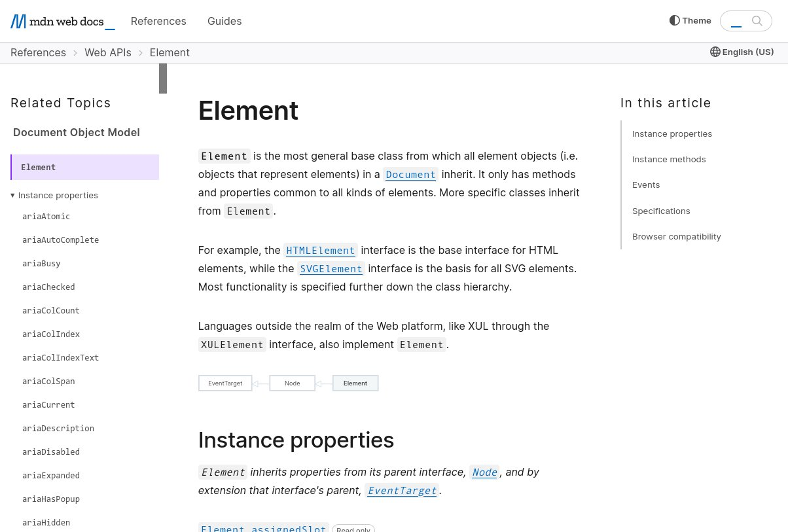Viewport: 788px width, 532px height.
Task: Click the search magnifier icon
Action: 757,21
